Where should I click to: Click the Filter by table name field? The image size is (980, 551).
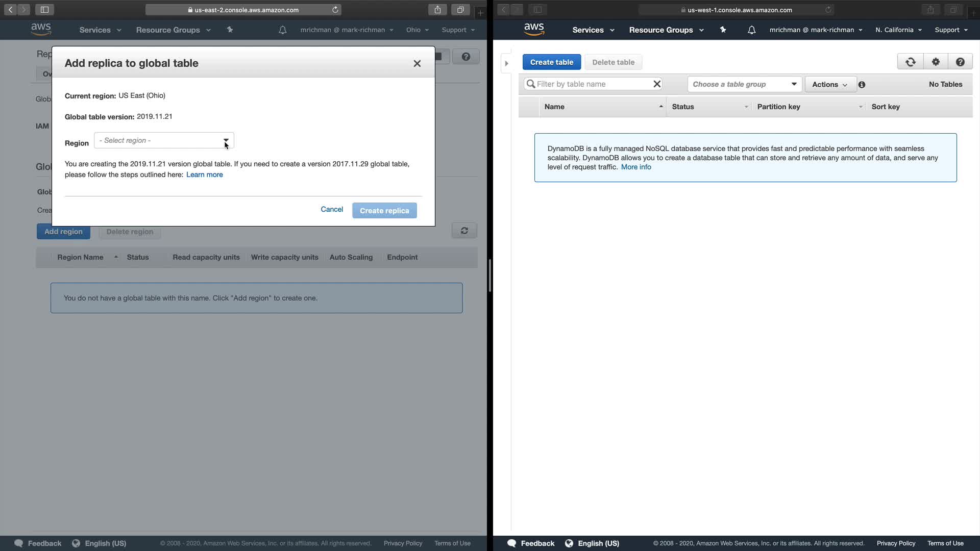pos(592,84)
